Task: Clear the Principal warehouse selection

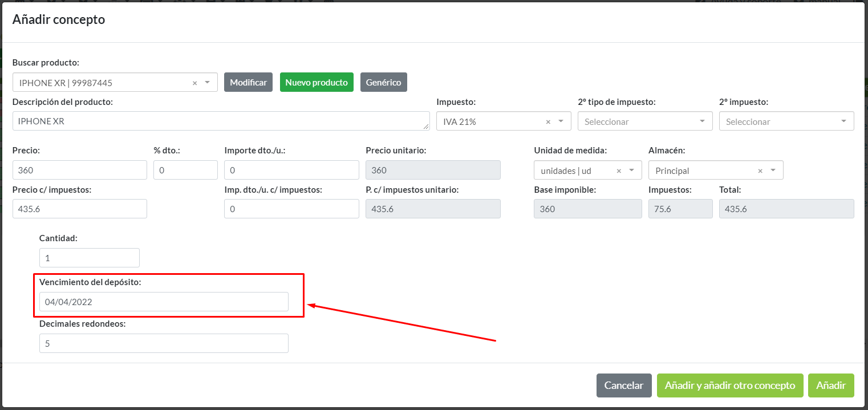Action: [760, 171]
